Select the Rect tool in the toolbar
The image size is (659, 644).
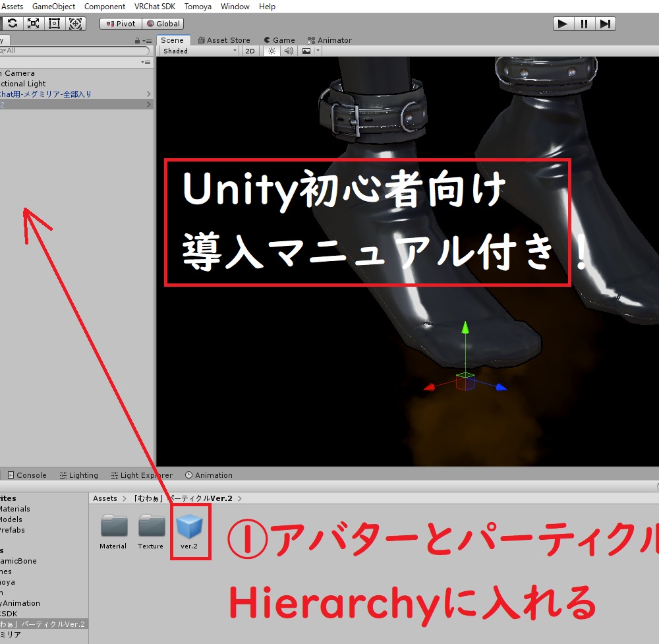click(55, 23)
